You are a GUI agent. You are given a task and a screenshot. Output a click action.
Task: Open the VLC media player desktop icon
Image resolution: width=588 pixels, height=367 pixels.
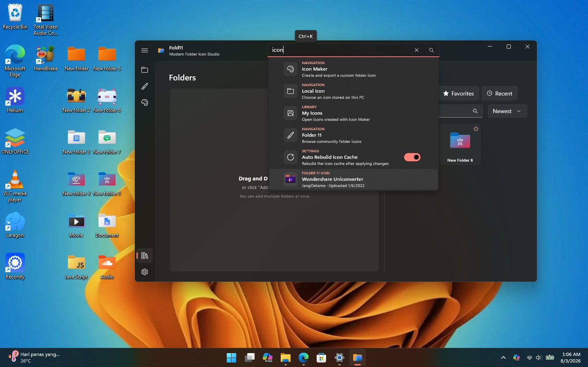[x=15, y=186]
